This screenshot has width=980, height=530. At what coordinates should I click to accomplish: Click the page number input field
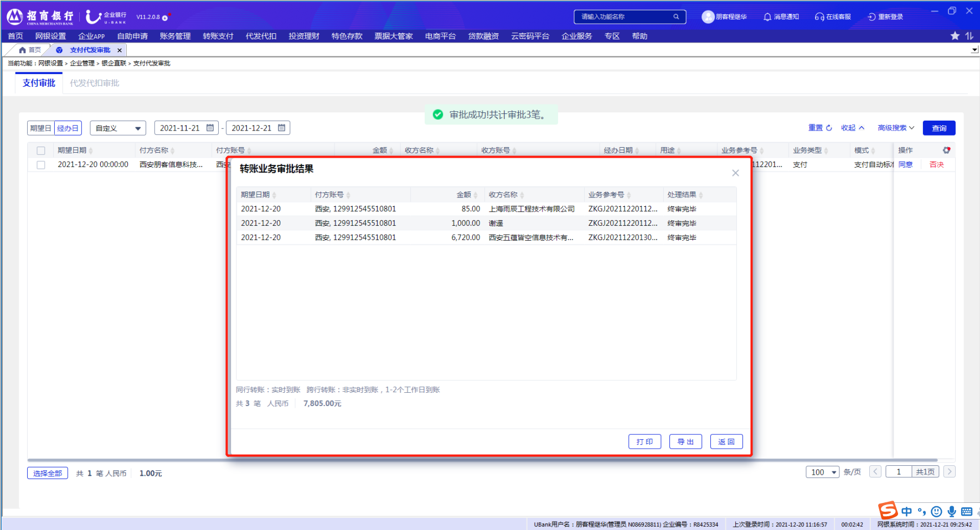(899, 472)
